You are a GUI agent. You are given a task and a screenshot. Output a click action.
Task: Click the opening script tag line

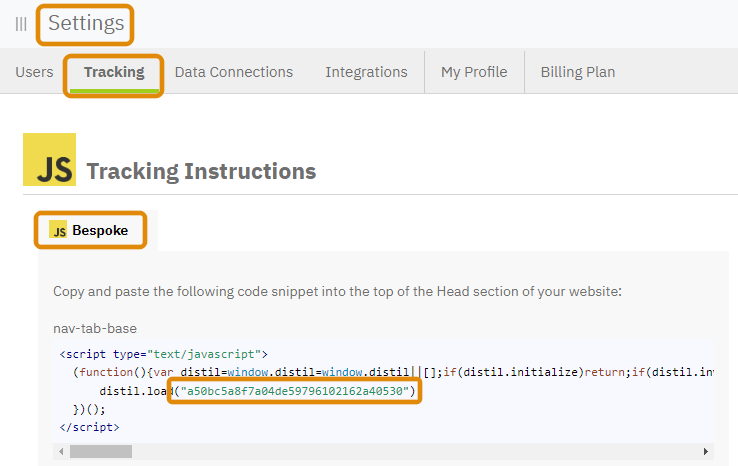[164, 354]
